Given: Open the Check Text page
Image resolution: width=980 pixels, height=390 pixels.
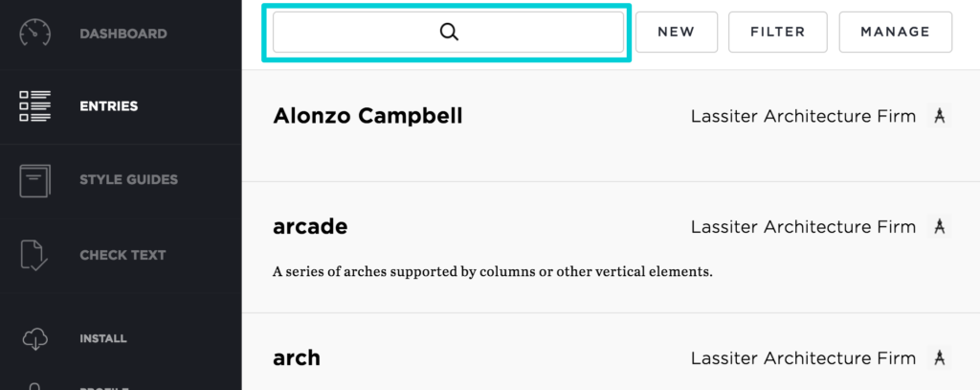Looking at the screenshot, I should [122, 256].
